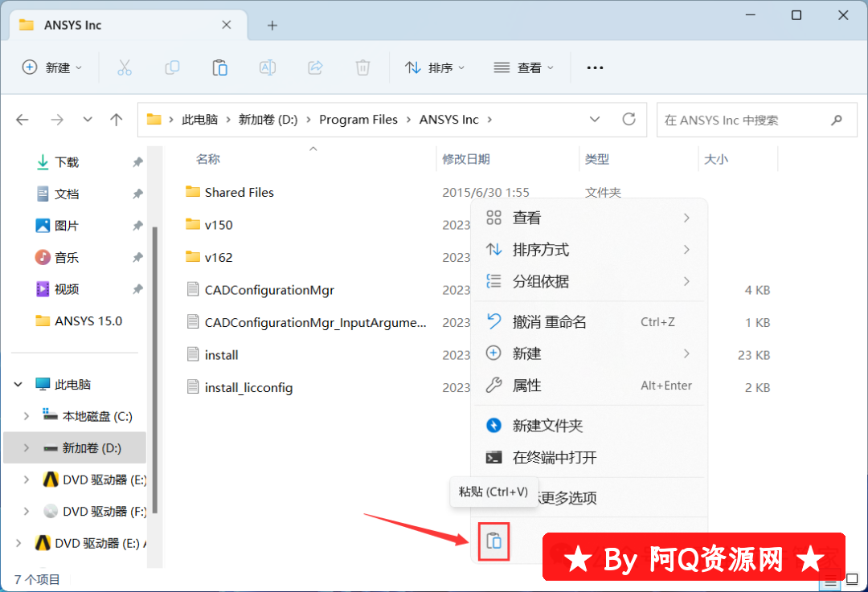Choose 新建文件夹 in context menu
868x592 pixels.
coord(589,426)
